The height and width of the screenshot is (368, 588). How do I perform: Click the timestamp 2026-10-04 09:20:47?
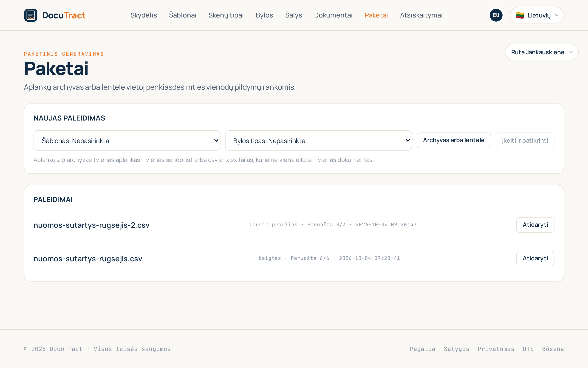tap(386, 225)
